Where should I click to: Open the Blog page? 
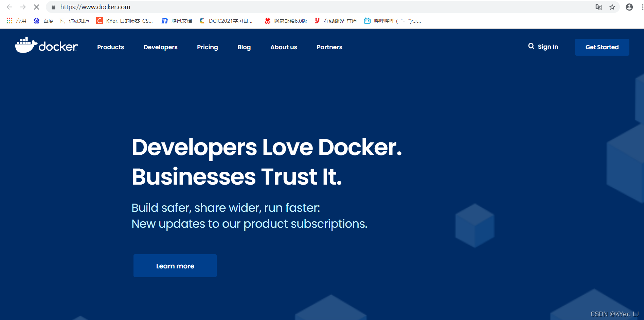point(244,47)
